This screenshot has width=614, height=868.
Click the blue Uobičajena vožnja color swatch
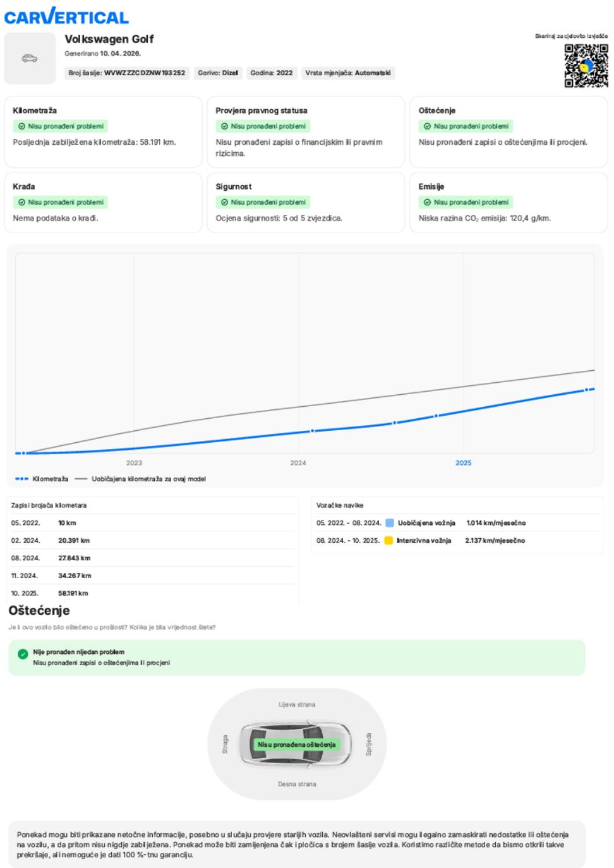(390, 523)
